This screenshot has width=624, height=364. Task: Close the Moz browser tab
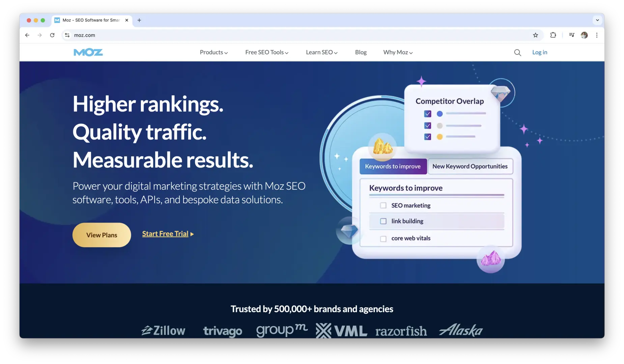tap(127, 20)
